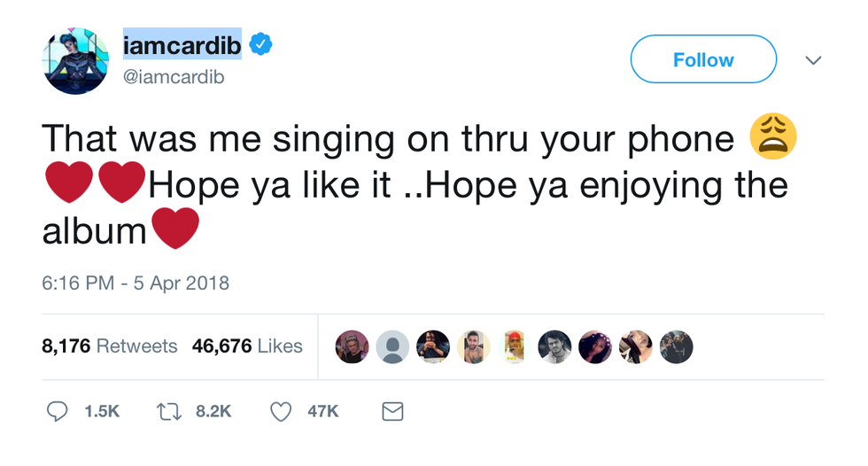Click the red heart after "album"
Screen dimensions: 868x466
pyautogui.click(x=175, y=229)
